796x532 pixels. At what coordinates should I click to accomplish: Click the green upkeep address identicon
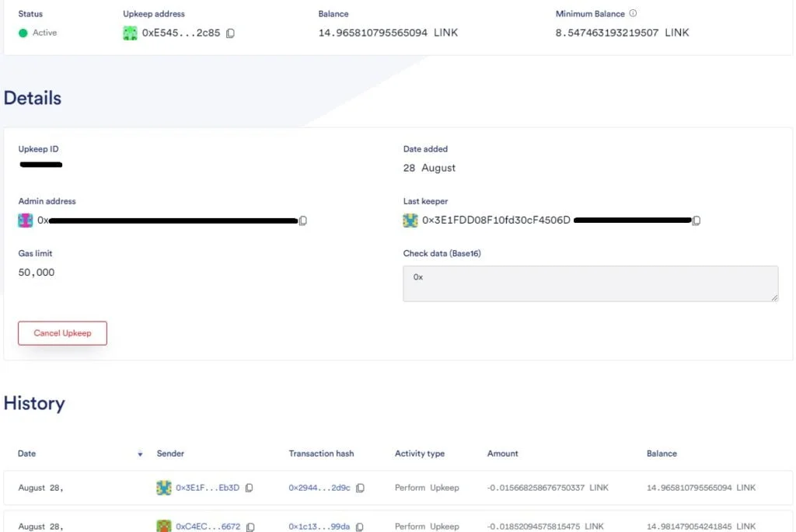coord(130,33)
